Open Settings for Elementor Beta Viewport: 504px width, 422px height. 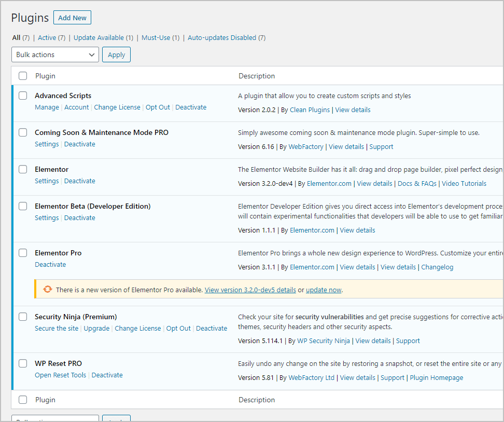(x=47, y=217)
